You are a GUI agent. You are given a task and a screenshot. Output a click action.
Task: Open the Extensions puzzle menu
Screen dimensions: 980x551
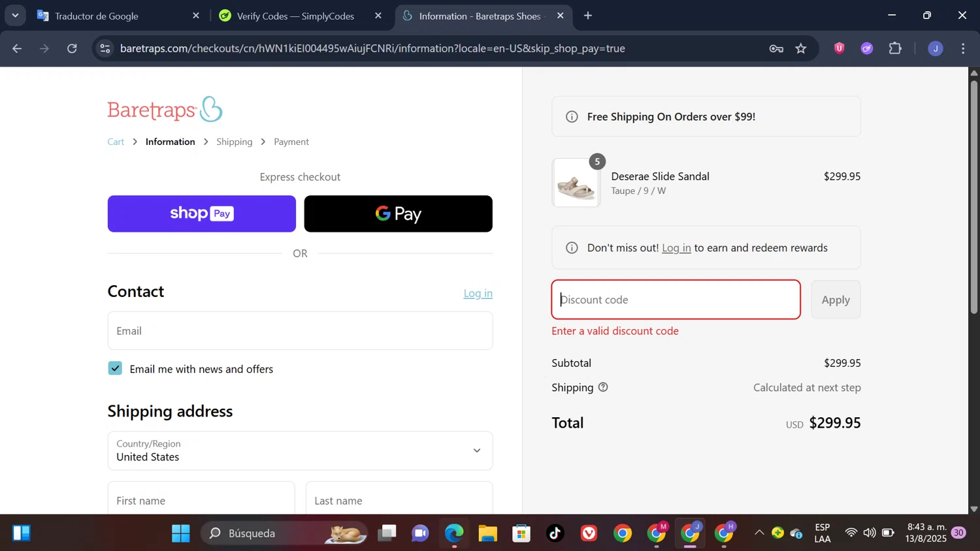tap(895, 48)
